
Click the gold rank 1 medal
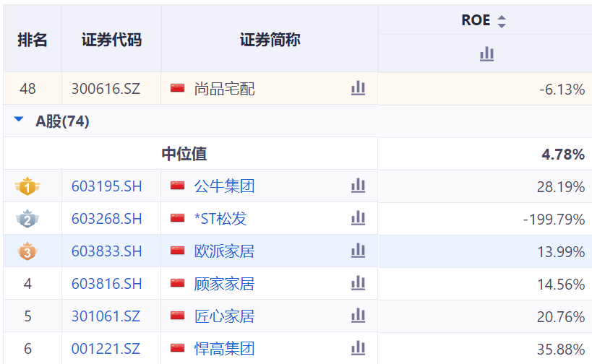[27, 187]
